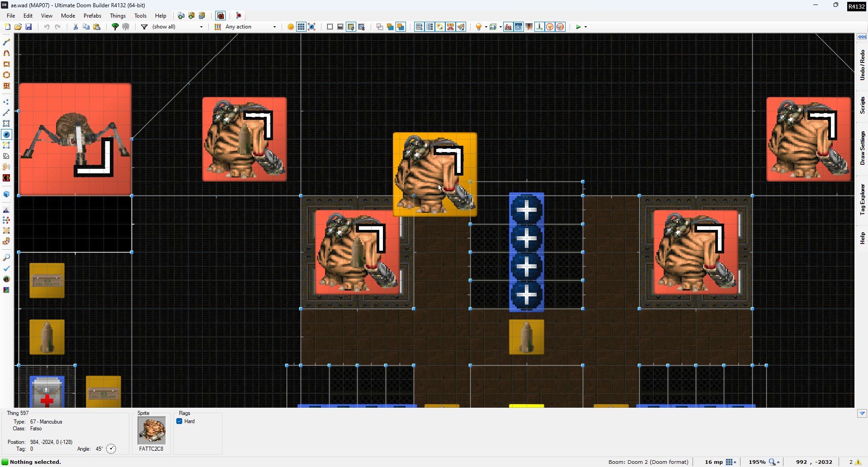Collapse the info panel with the arrow
The width and height of the screenshot is (868, 467).
(862, 413)
